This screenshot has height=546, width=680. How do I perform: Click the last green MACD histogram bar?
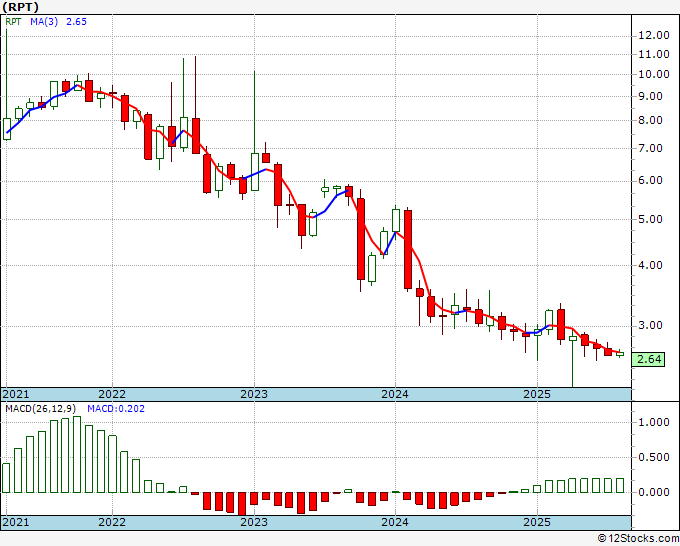click(x=620, y=486)
